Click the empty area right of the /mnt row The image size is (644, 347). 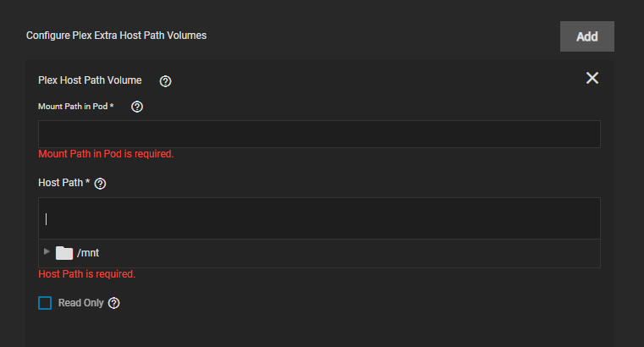[350, 253]
